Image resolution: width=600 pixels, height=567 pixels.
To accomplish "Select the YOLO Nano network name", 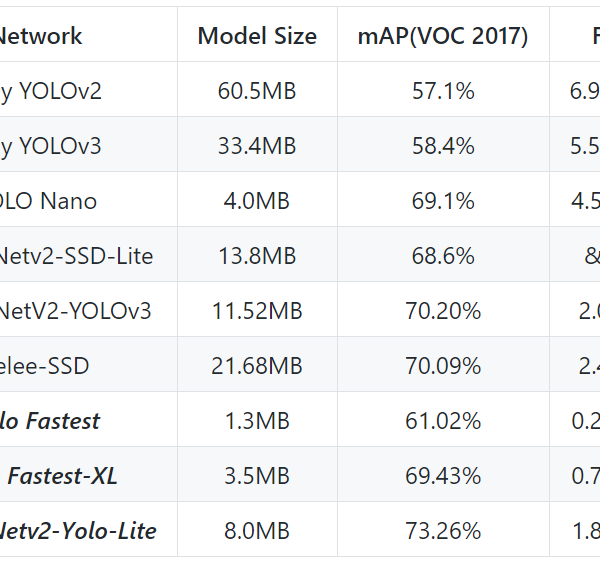I will coord(48,201).
